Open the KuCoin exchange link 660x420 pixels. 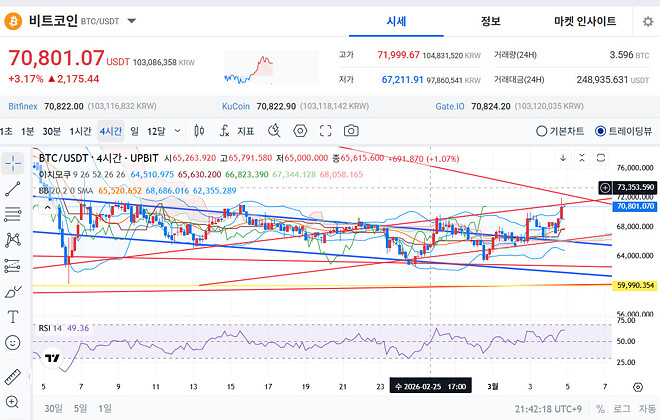(236, 106)
